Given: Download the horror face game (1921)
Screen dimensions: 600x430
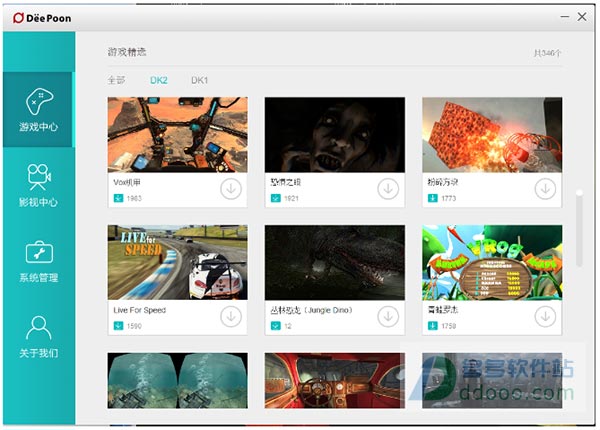Looking at the screenshot, I should point(388,189).
